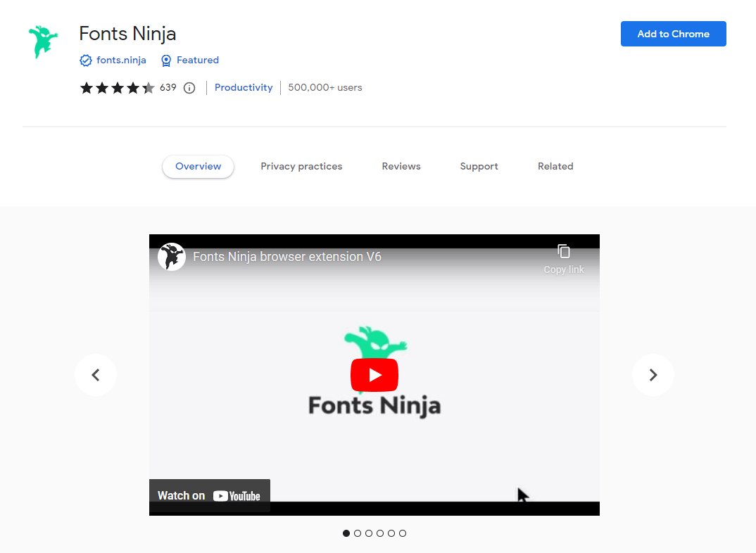Click the verified publisher checkmark icon
Viewport: 756px width, 553px height.
tap(86, 61)
